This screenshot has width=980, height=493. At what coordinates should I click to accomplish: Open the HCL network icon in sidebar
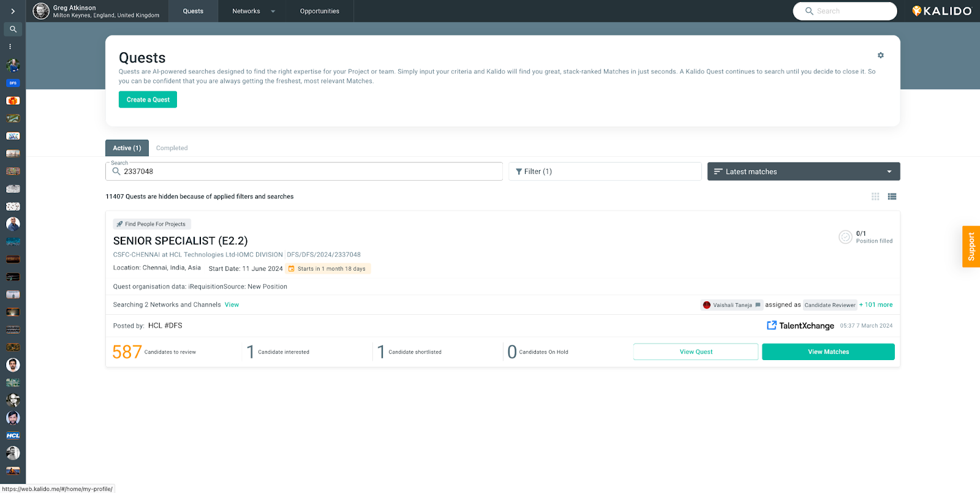tap(13, 435)
